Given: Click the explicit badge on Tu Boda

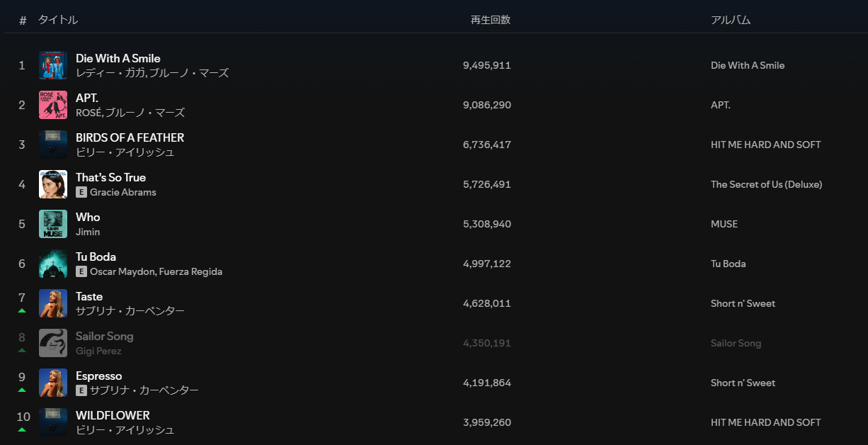Looking at the screenshot, I should [x=81, y=271].
